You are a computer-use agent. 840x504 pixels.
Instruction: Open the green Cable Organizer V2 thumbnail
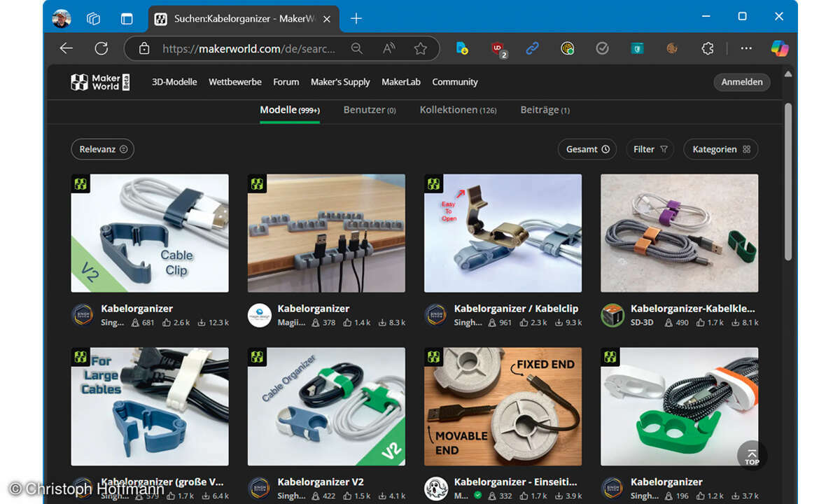pyautogui.click(x=326, y=407)
